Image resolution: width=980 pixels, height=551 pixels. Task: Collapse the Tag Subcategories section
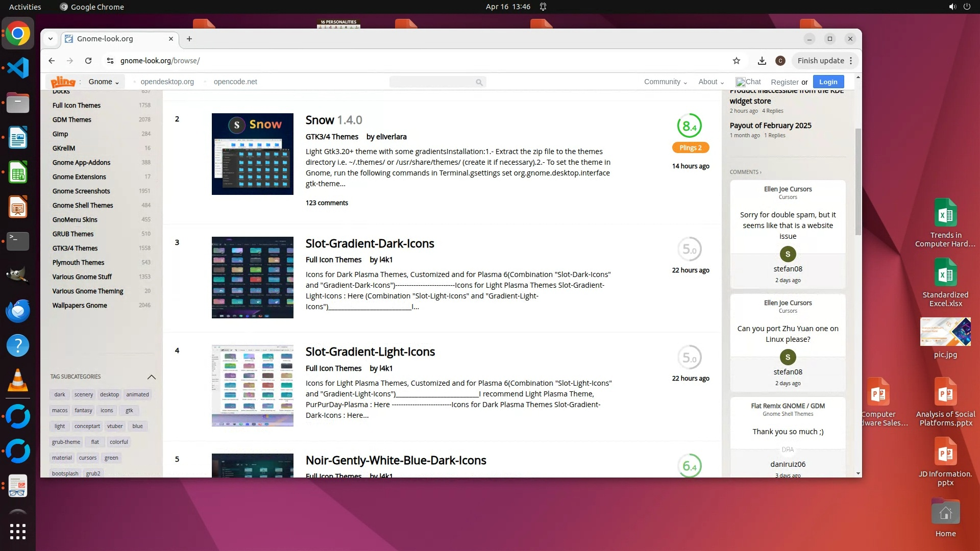coord(151,377)
